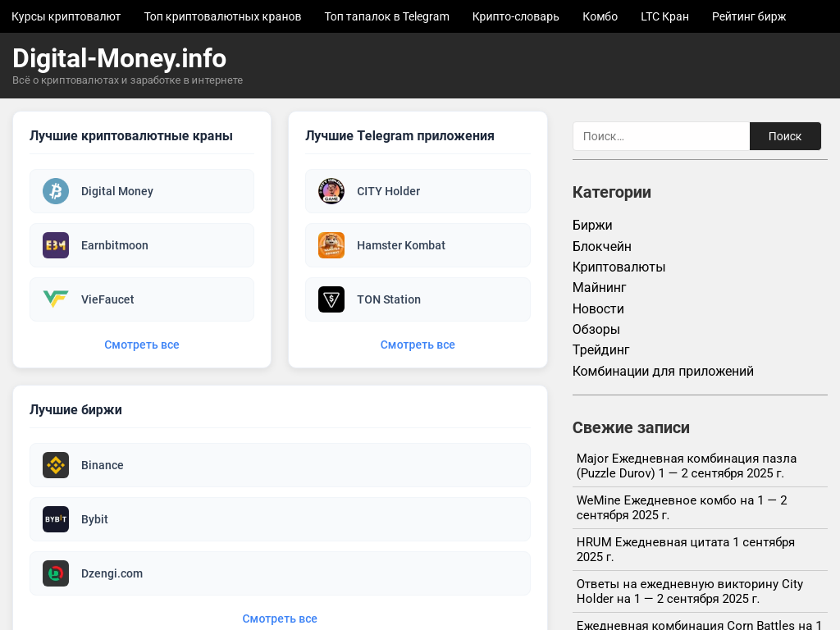Focus the Поиск… search input field

coord(661,136)
